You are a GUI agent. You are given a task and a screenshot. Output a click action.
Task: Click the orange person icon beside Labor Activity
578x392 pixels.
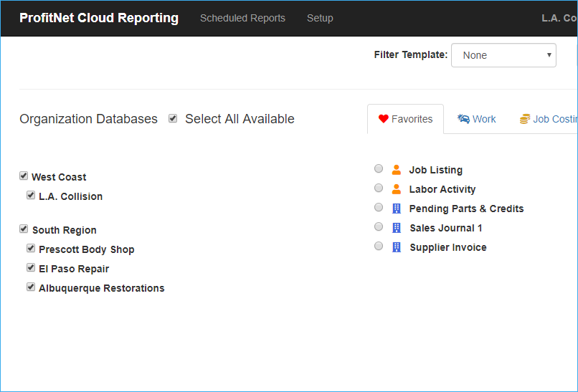coord(397,189)
